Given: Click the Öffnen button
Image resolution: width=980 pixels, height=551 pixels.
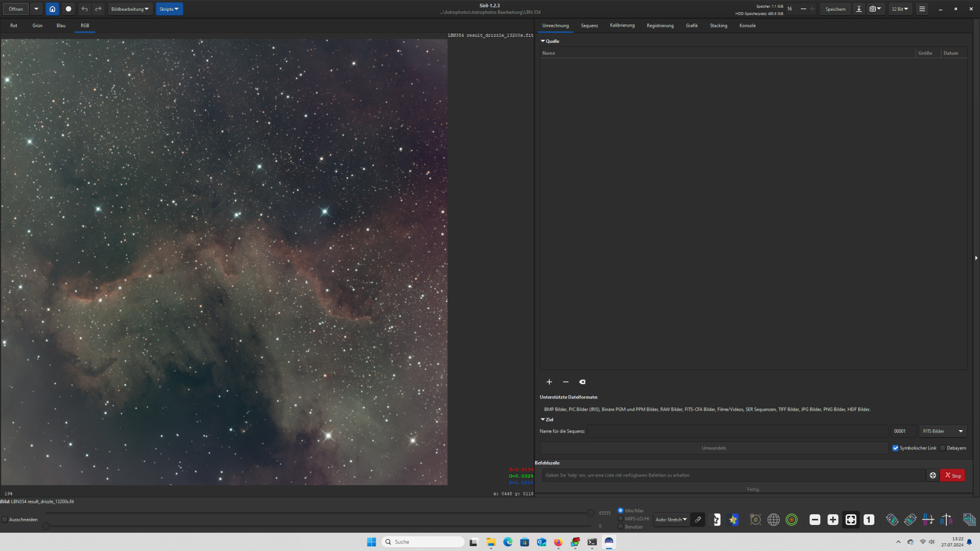Looking at the screenshot, I should (x=16, y=9).
